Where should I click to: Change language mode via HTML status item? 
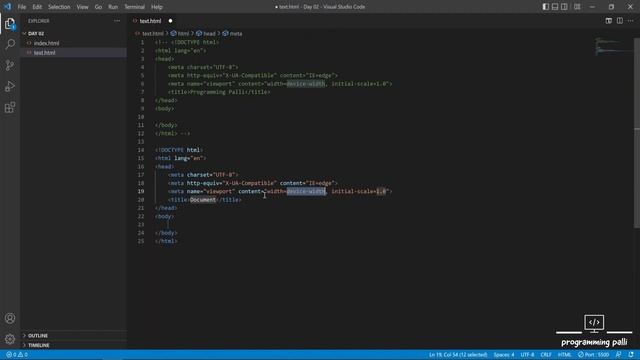564,355
